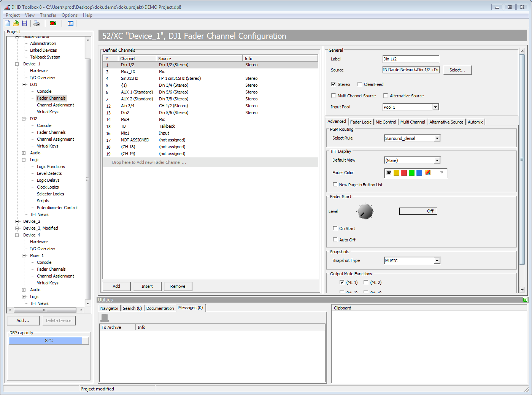Image resolution: width=532 pixels, height=395 pixels.
Task: Click the blue options toolbar icon
Action: [70, 23]
